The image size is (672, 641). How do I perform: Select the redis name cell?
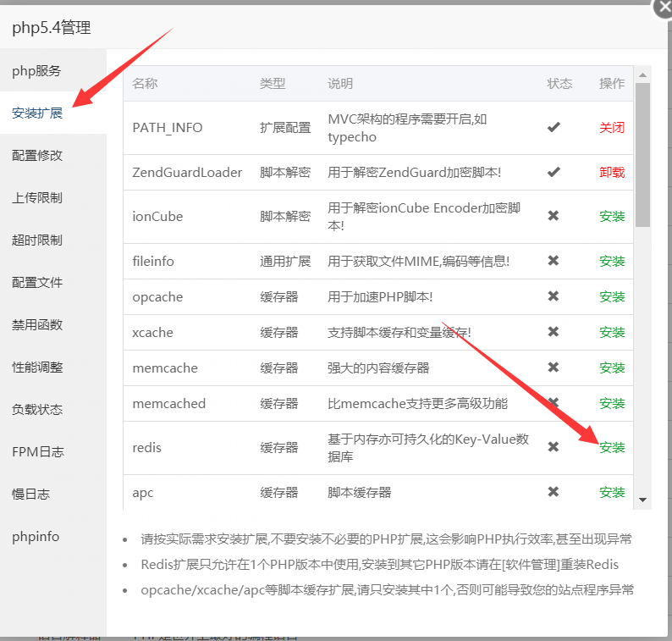click(x=146, y=448)
